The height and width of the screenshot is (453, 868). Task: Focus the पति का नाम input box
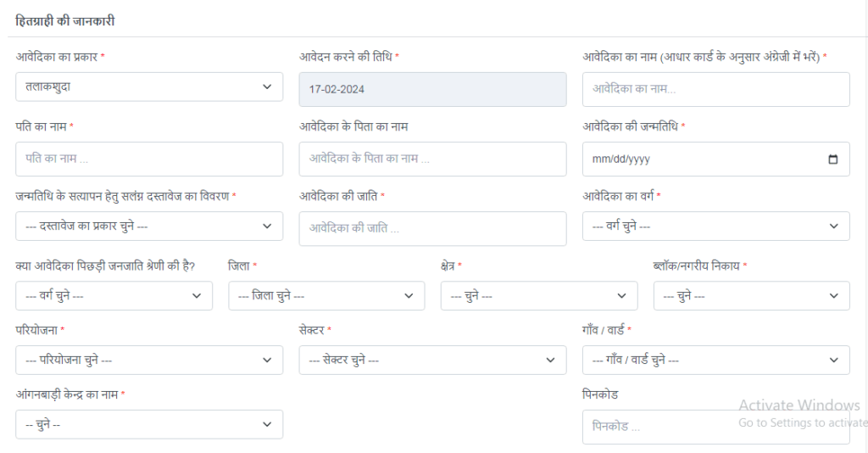[x=149, y=159]
